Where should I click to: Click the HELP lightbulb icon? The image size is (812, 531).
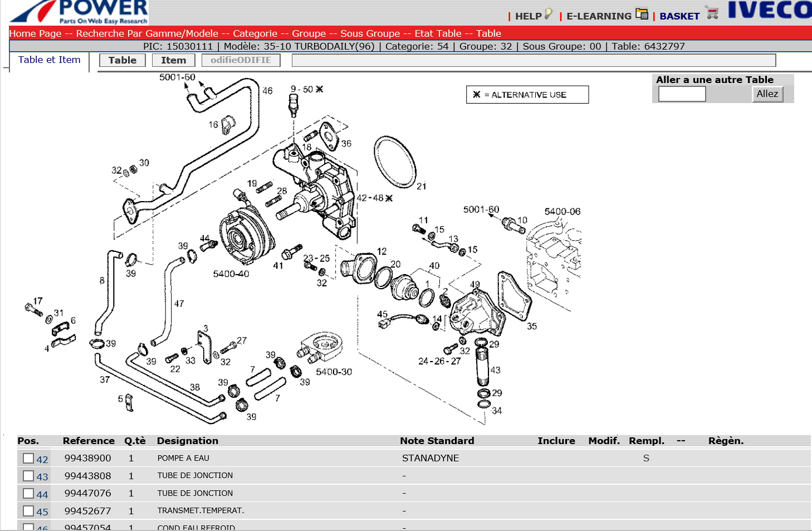pyautogui.click(x=549, y=14)
